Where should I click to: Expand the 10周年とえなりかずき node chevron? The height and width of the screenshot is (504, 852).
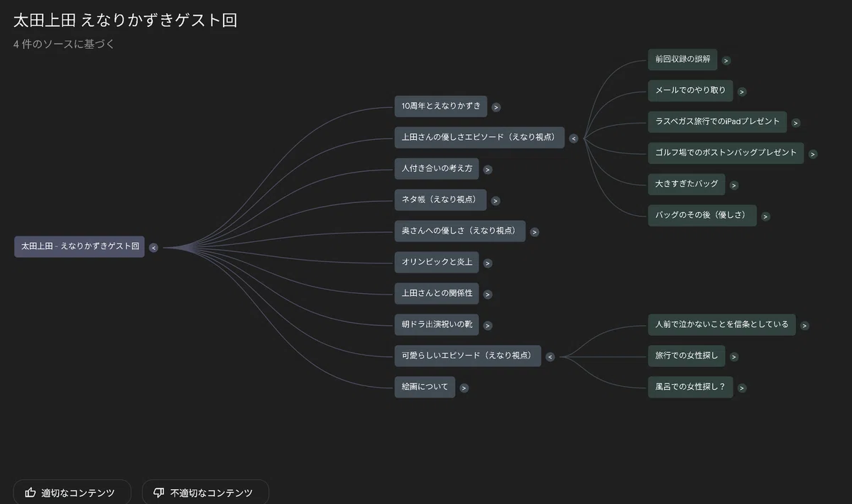496,107
